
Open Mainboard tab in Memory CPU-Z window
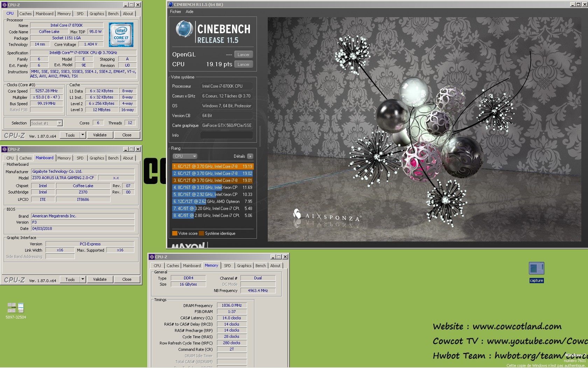click(x=192, y=266)
